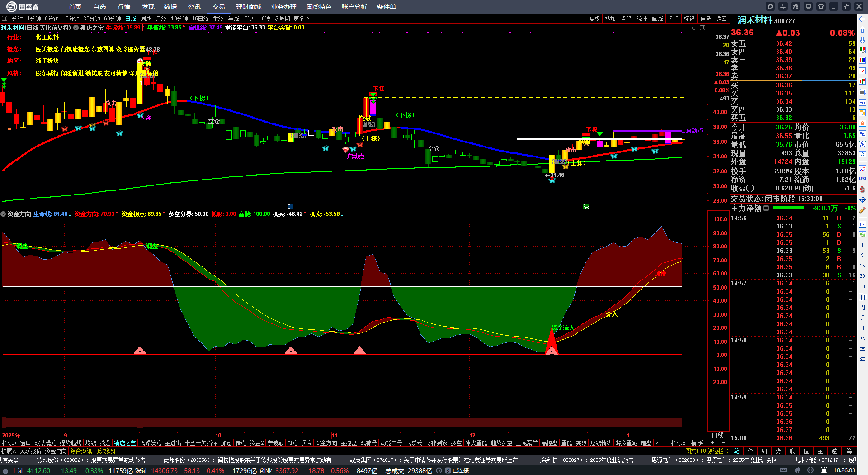
Task: Open the 账户分析 menu
Action: [354, 7]
